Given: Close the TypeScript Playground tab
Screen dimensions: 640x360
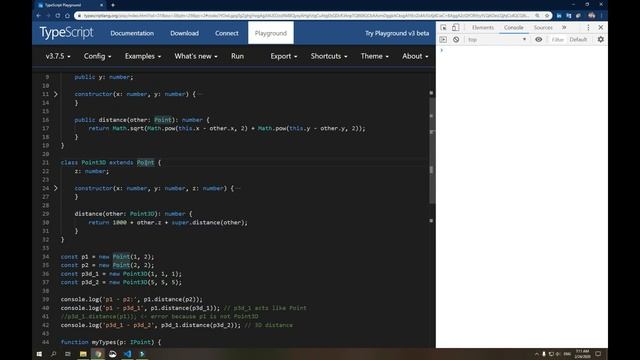Looking at the screenshot, I should (101, 5).
